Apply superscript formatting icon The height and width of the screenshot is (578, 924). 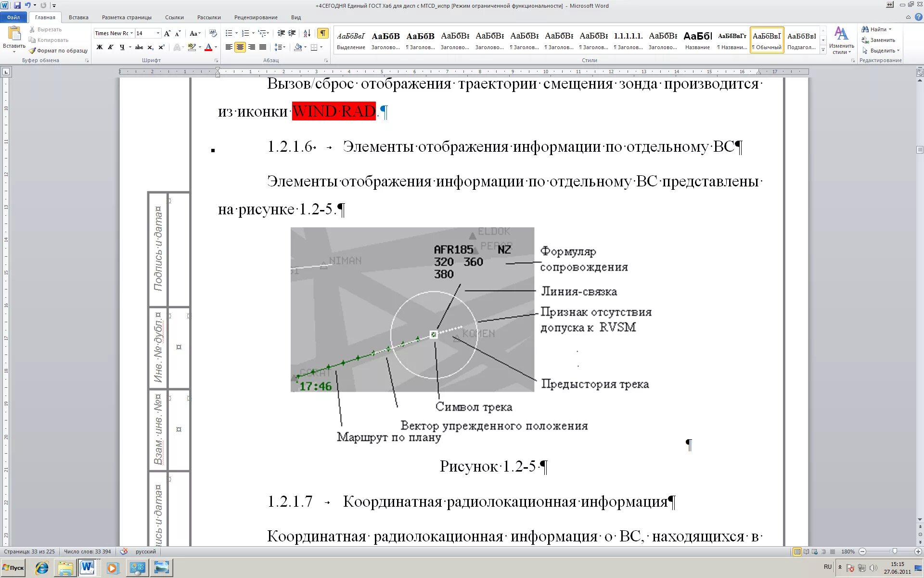point(162,47)
